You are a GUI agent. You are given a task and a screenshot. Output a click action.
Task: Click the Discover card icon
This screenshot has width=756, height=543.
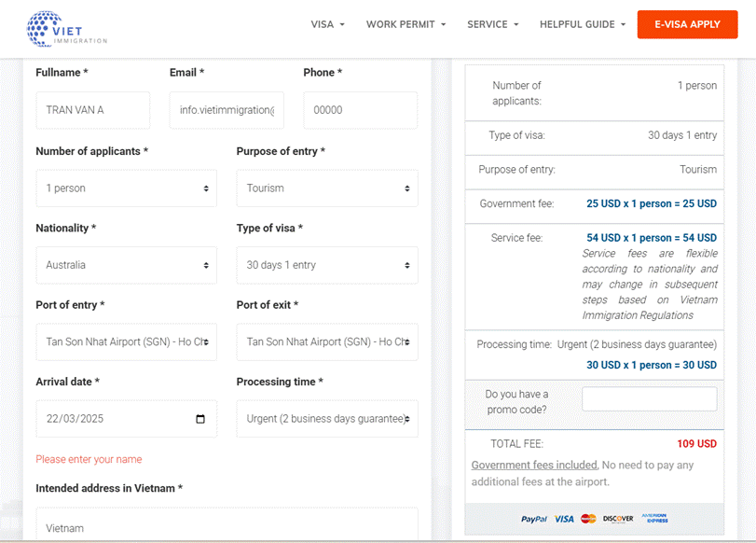click(617, 519)
